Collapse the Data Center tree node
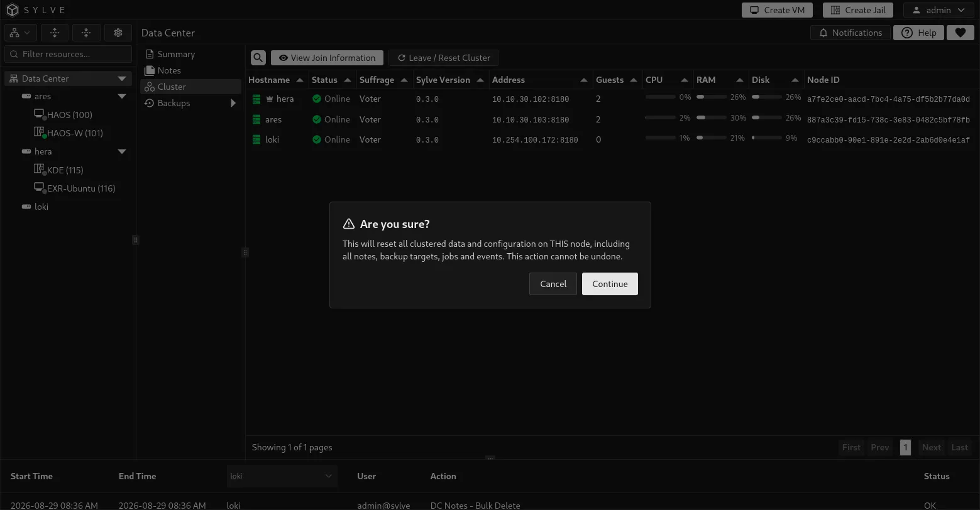This screenshot has height=510, width=980. click(x=122, y=79)
